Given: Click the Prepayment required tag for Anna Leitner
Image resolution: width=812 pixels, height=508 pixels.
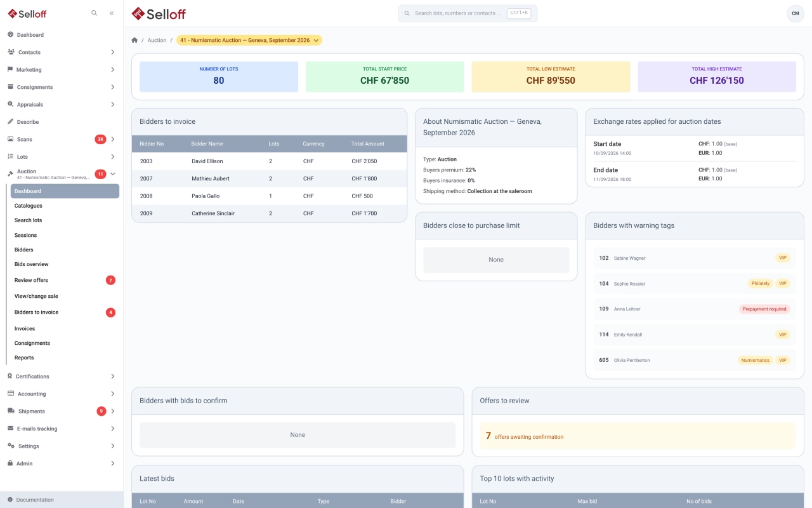Looking at the screenshot, I should pyautogui.click(x=764, y=309).
